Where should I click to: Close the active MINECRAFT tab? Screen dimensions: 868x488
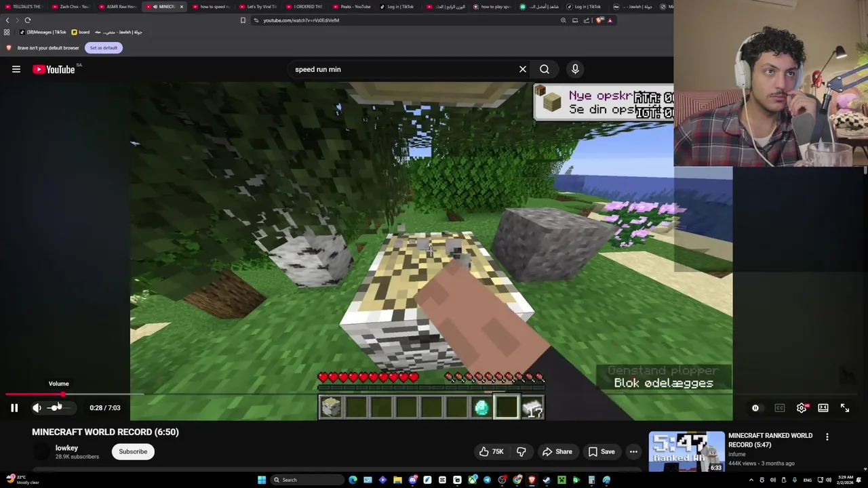coord(181,7)
